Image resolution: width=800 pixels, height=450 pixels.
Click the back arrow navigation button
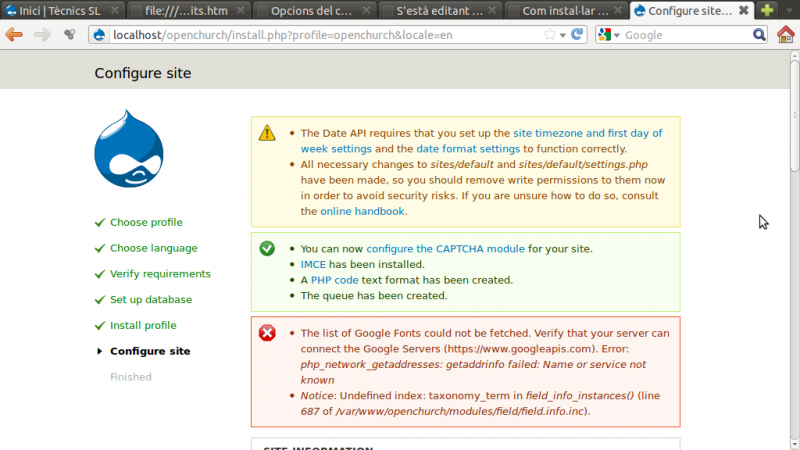tap(14, 34)
